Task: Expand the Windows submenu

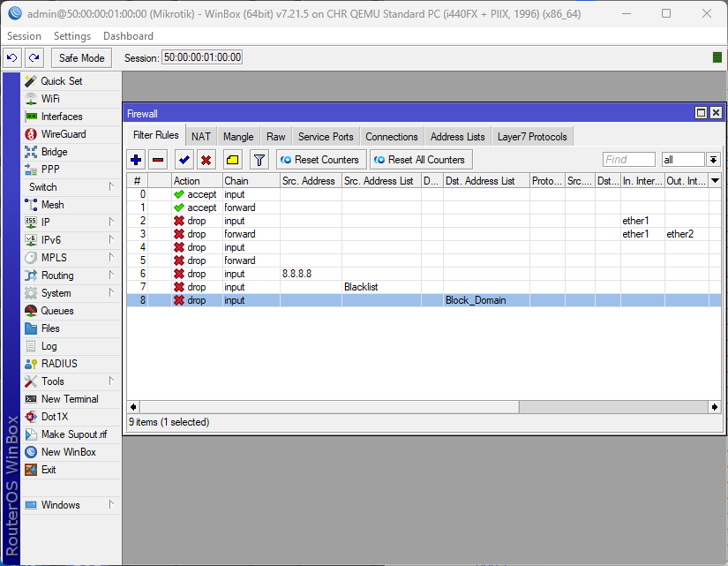Action: click(x=71, y=505)
